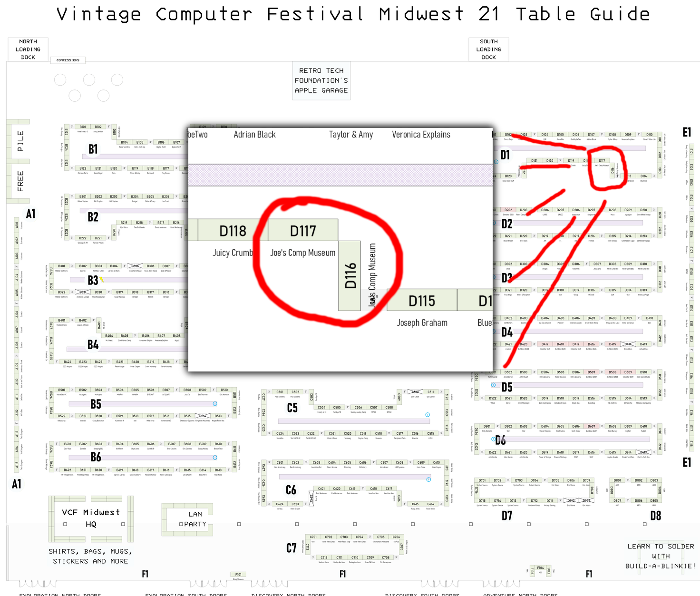
Task: Click the Concessions label box
Action: click(68, 60)
